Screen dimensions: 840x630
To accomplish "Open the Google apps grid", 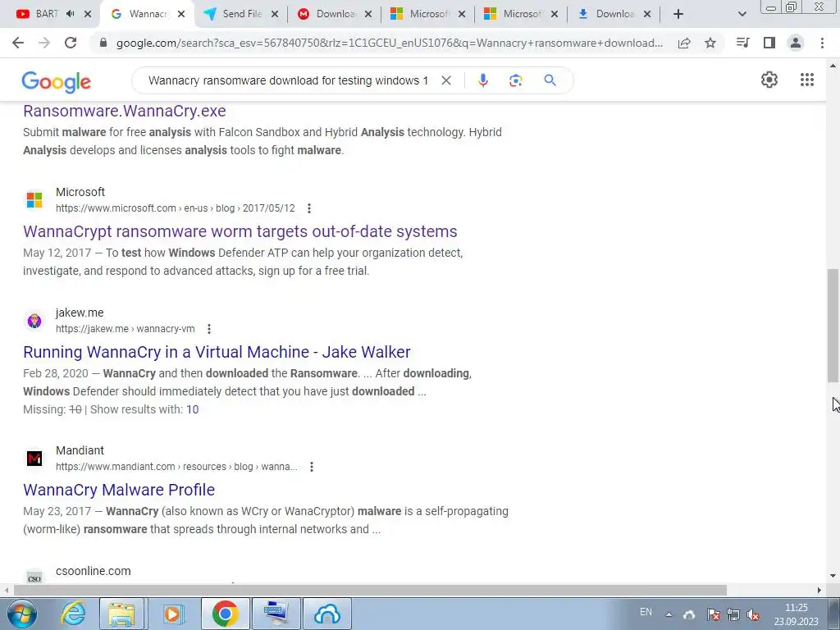I will tap(807, 80).
